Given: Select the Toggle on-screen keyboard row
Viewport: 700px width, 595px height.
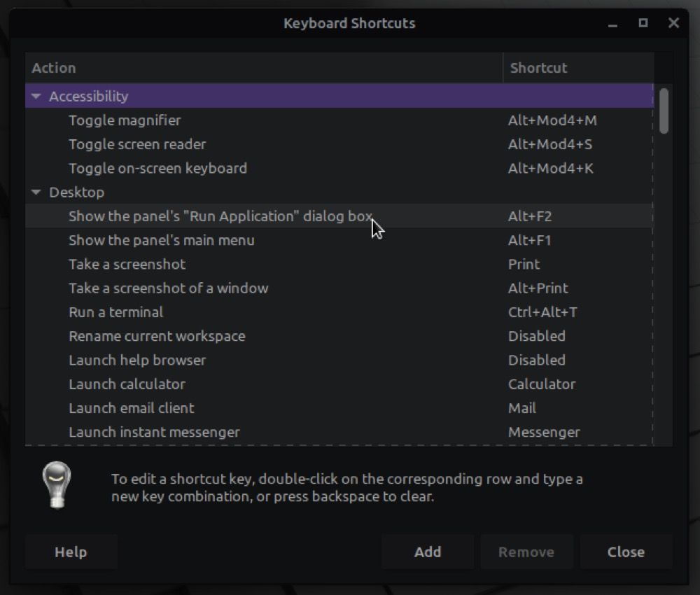Looking at the screenshot, I should pos(157,168).
